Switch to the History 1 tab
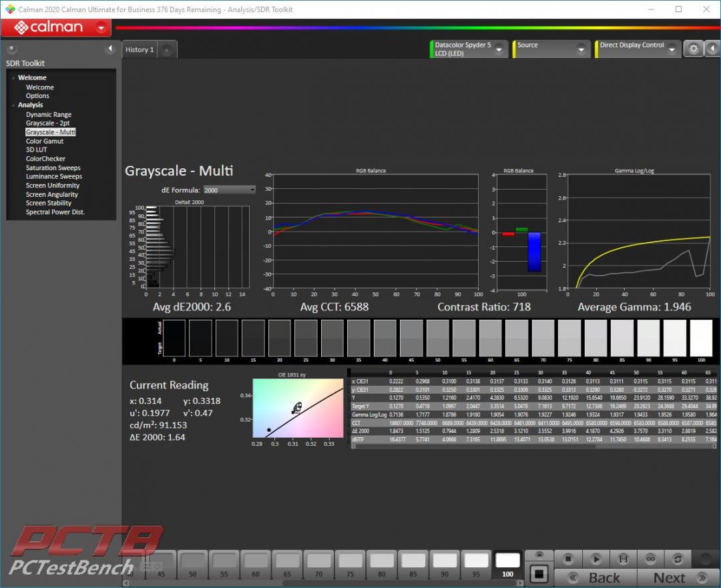This screenshot has width=721, height=588. point(140,50)
